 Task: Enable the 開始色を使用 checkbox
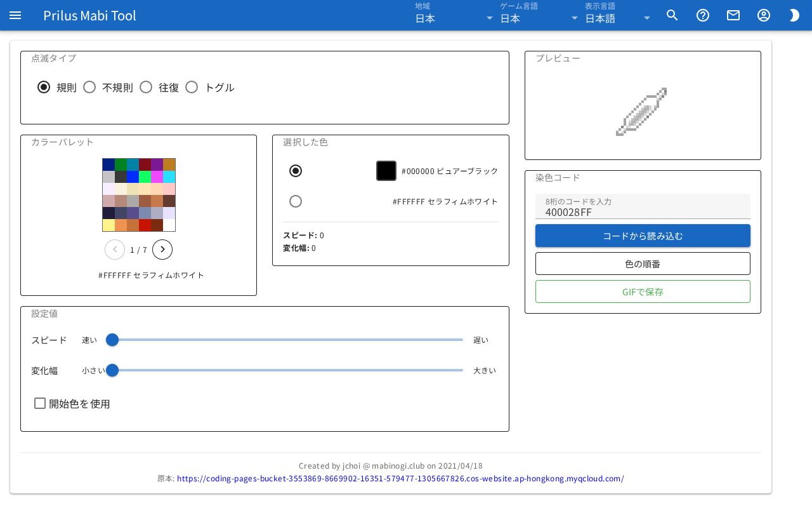click(40, 403)
